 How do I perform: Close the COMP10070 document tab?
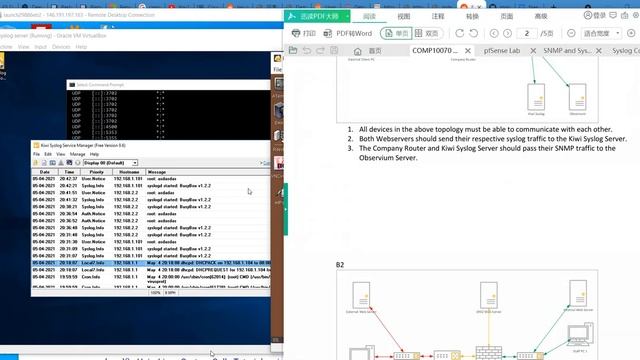[468, 51]
